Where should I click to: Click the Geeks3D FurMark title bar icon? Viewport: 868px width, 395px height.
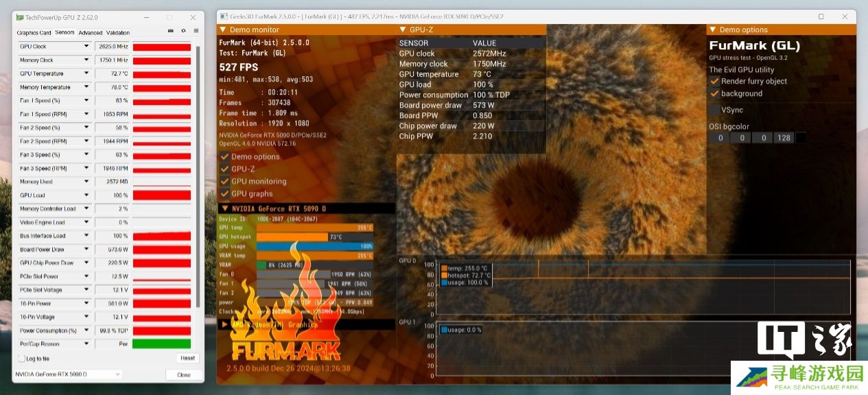coord(222,16)
